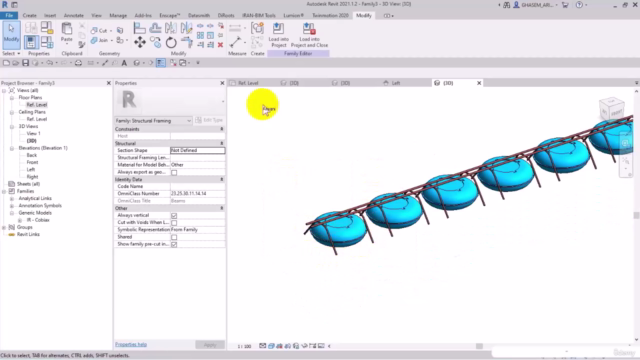Click the Paste clipboard icon
This screenshot has width=640, height=360.
[67, 33]
